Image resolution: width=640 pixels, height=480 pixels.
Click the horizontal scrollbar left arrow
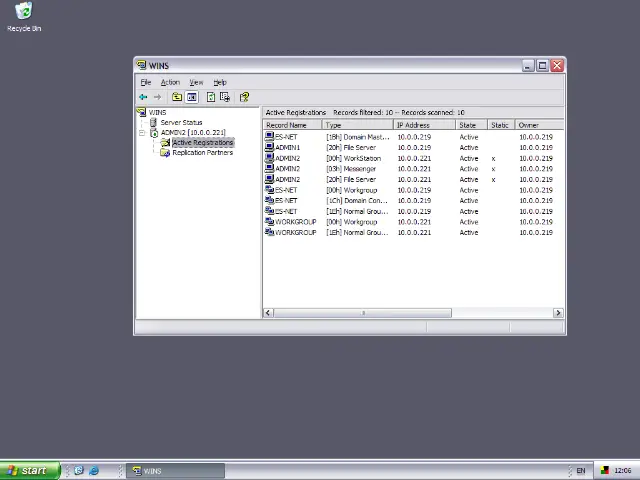[268, 313]
